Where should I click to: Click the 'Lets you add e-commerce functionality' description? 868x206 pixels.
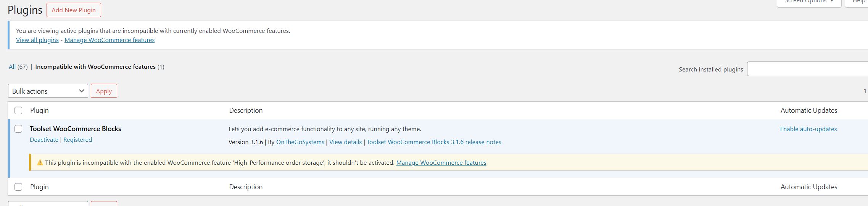tap(325, 129)
